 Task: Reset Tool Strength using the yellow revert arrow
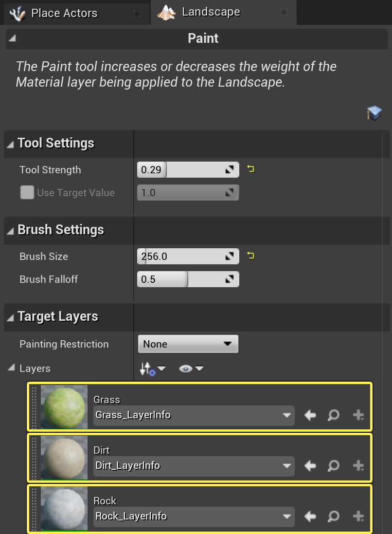[250, 168]
